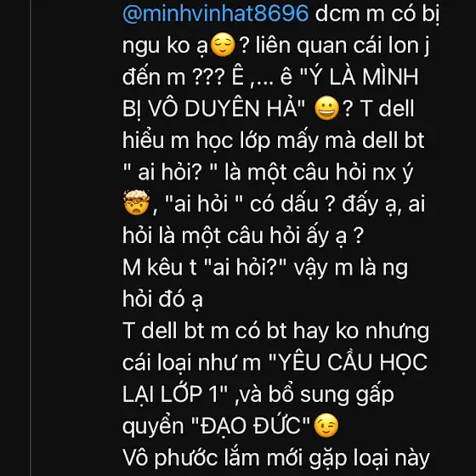Click the text "Vô phước lắm mới gặp loại này"
This screenshot has width=476, height=476.
(x=276, y=458)
